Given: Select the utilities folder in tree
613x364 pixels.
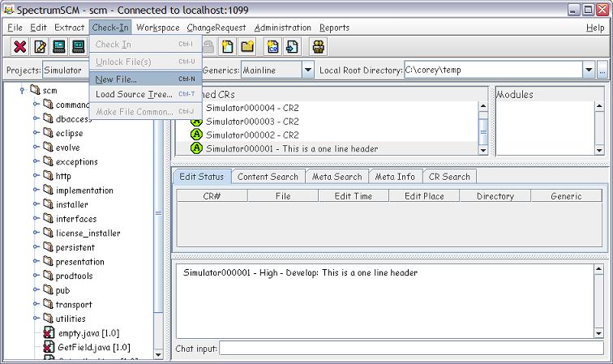Looking at the screenshot, I should point(71,319).
